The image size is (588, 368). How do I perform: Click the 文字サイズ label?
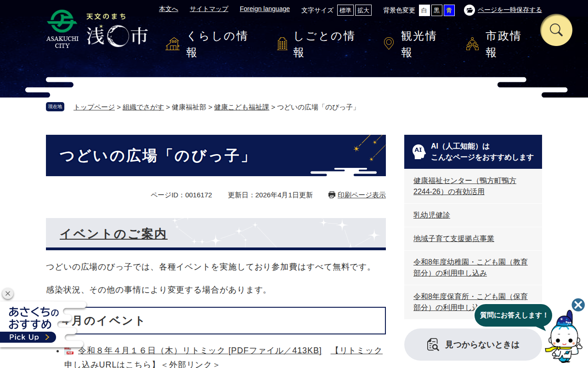(317, 10)
